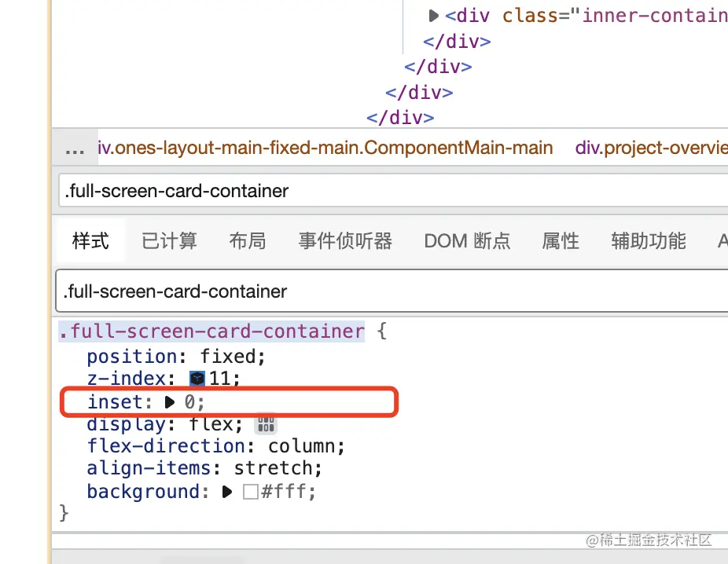Image resolution: width=728 pixels, height=564 pixels.
Task: Switch to the 已计算 tab
Action: pyautogui.click(x=169, y=240)
